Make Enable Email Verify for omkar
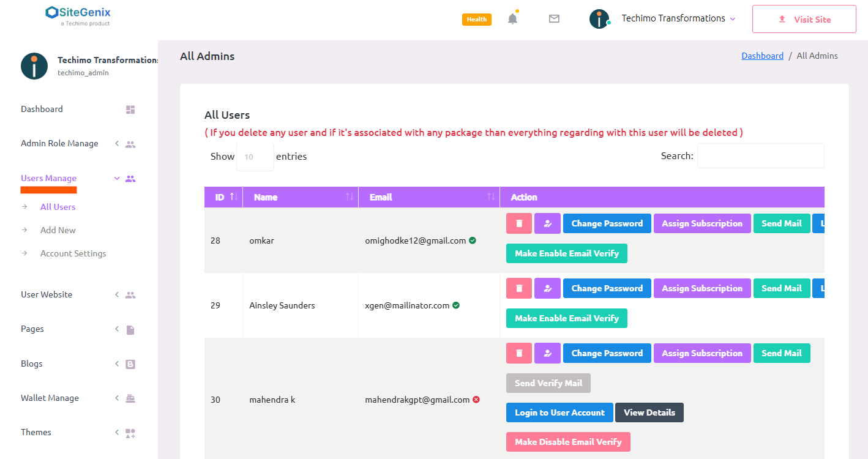The height and width of the screenshot is (459, 868). 566,253
